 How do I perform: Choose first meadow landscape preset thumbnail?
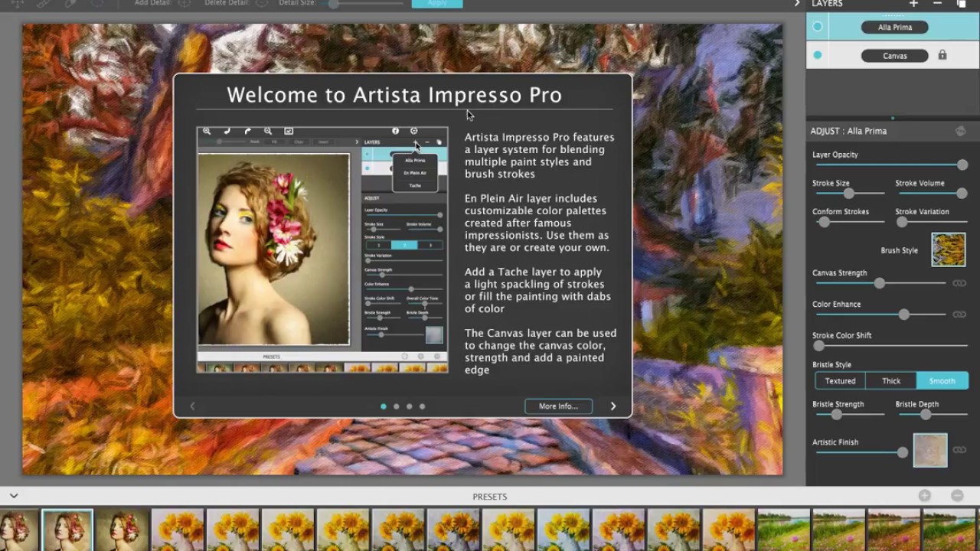[x=784, y=530]
